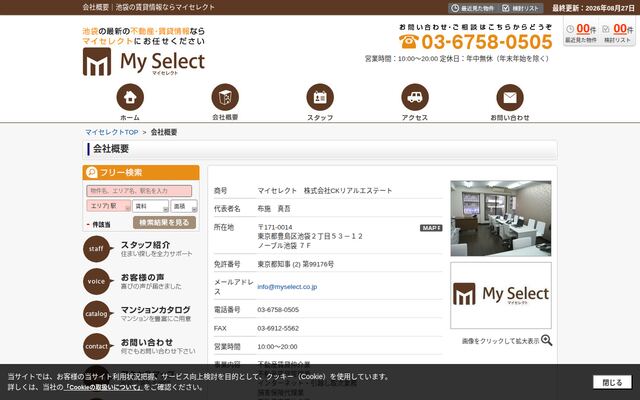This screenshot has width=640, height=400.
Task: Open the お問い合わせ envelope icon
Action: pyautogui.click(x=510, y=97)
